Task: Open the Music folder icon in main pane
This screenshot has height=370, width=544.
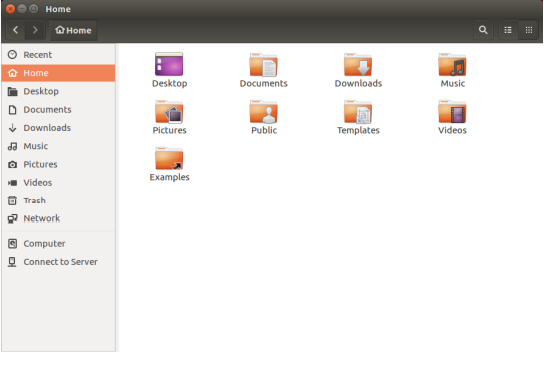Action: tap(452, 65)
